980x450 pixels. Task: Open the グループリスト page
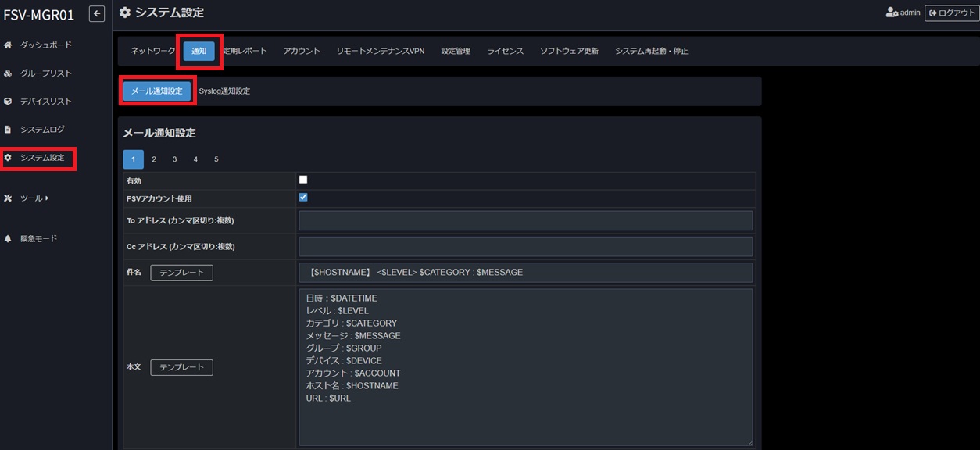point(45,73)
